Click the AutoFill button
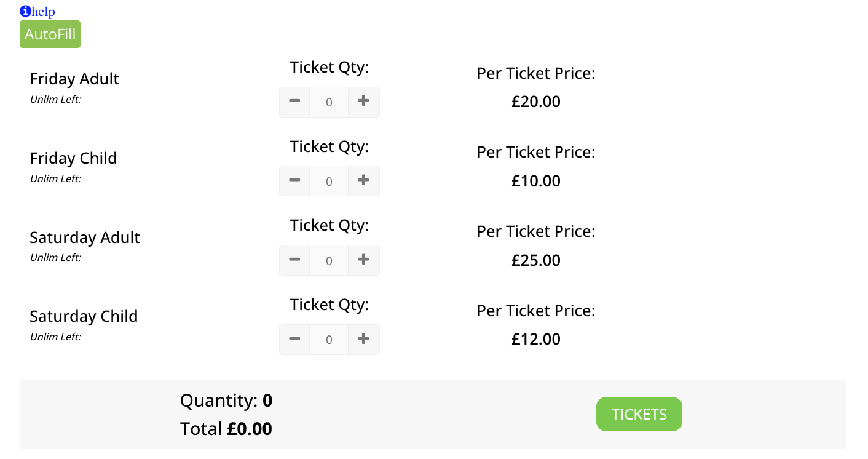This screenshot has width=868, height=459. pos(50,34)
